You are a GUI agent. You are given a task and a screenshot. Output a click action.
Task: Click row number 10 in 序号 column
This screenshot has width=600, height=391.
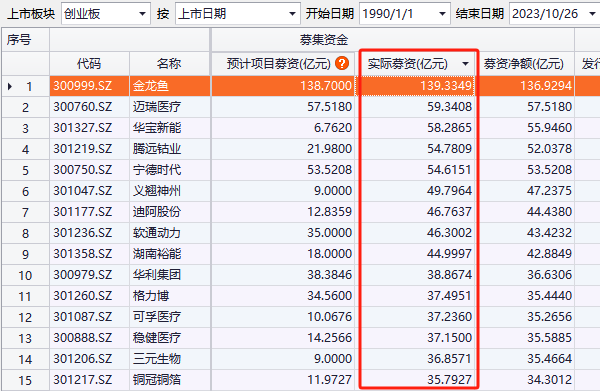[x=25, y=275]
